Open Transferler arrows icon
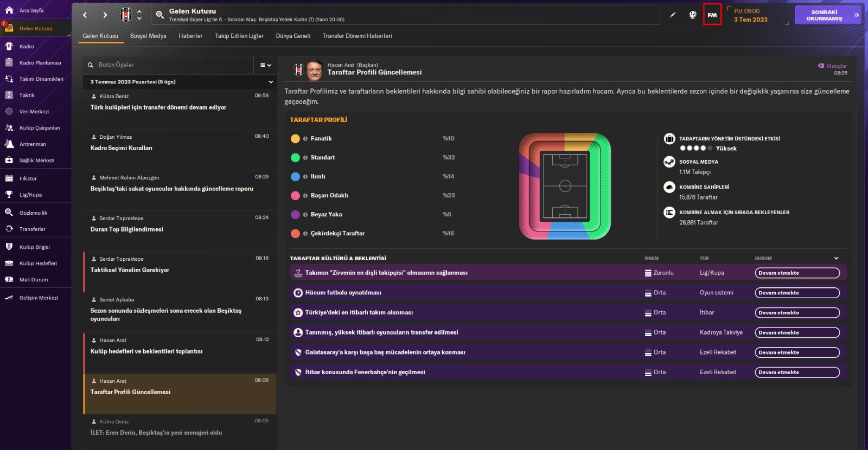The image size is (868, 450). (9, 229)
